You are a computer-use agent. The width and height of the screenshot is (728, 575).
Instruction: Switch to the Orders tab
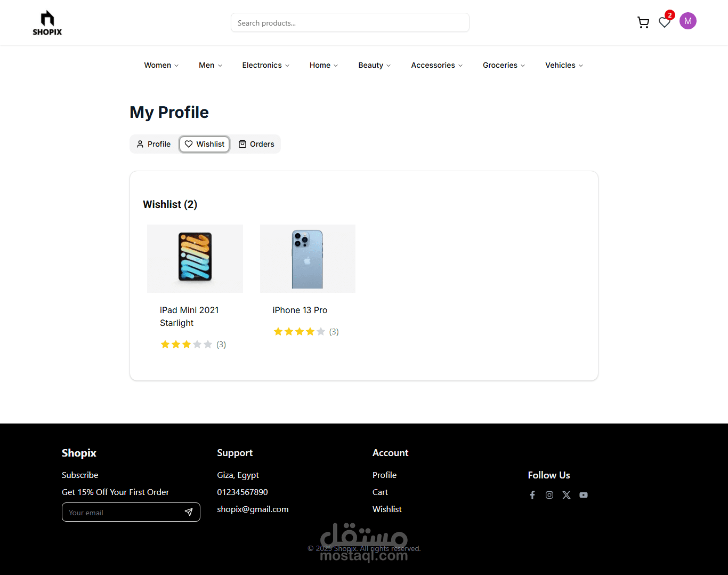point(256,144)
